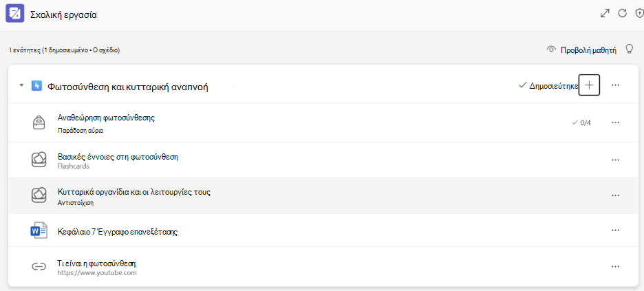Add a resource with the plus button
The image size is (644, 291).
tap(590, 85)
